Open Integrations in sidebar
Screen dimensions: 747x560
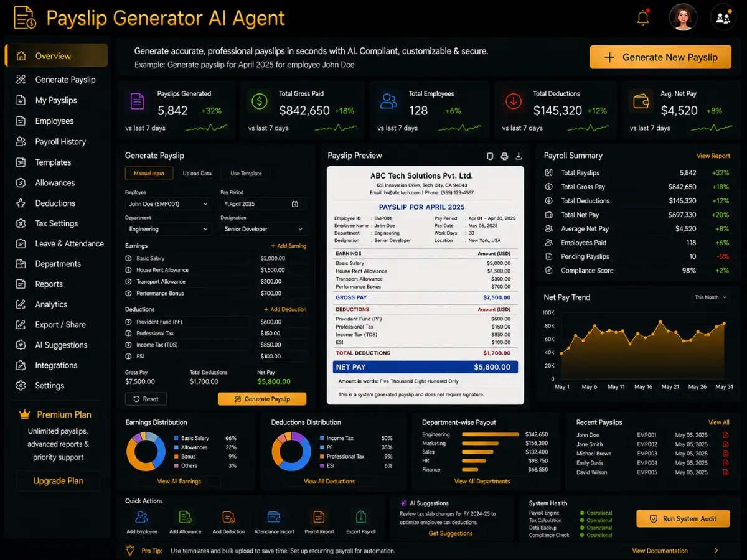(x=56, y=366)
